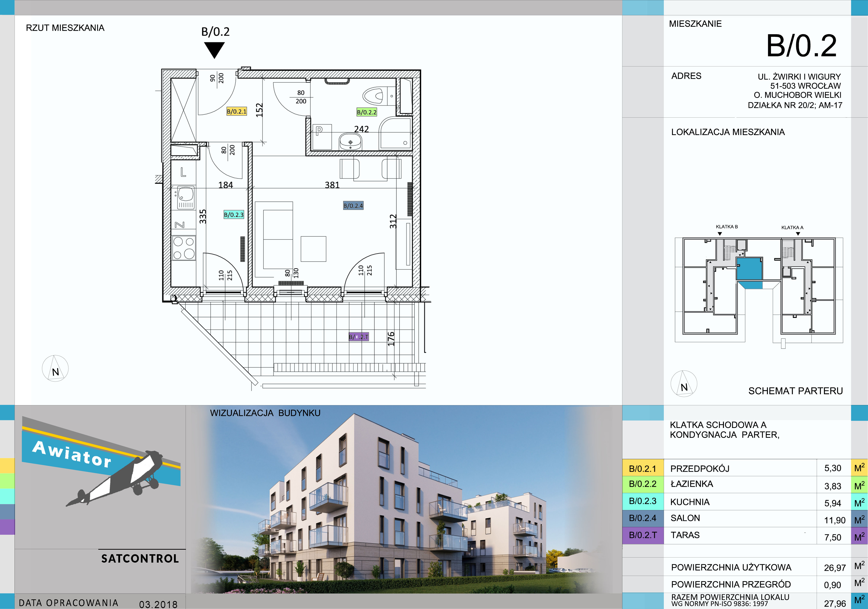Click the 03.2018 date

click(x=158, y=604)
